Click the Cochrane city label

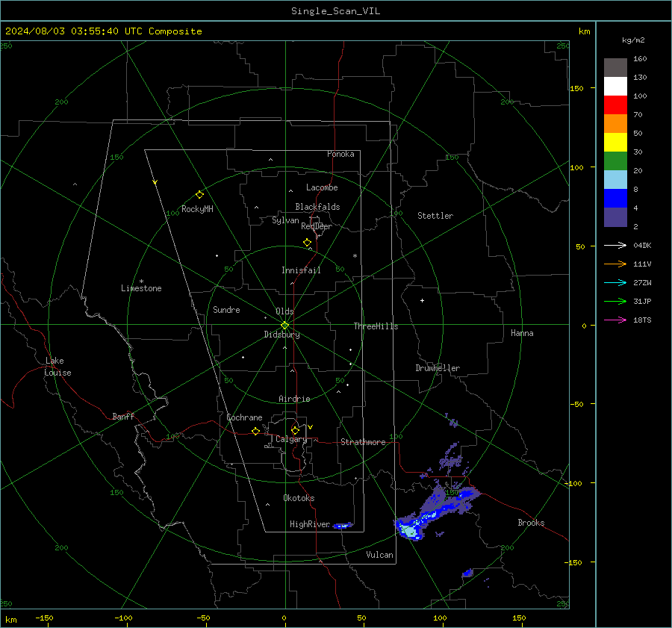pos(244,417)
